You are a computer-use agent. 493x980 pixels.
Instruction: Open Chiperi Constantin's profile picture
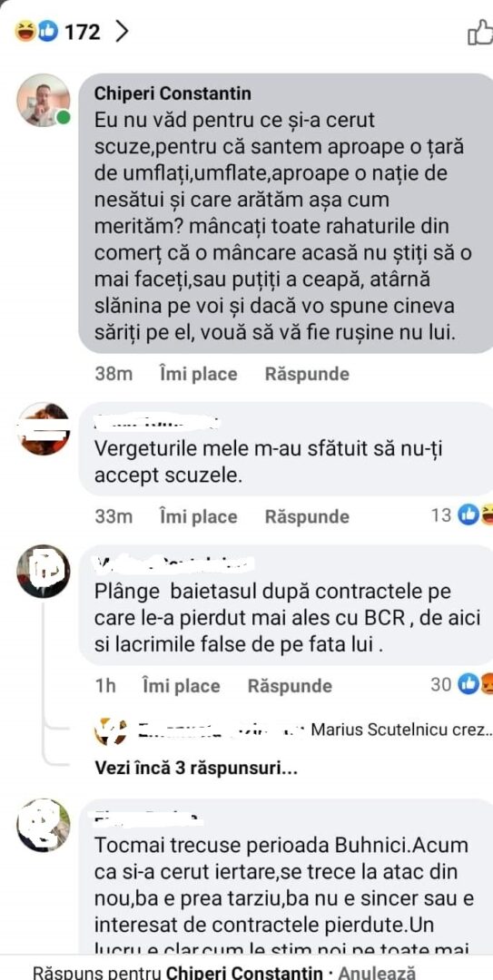[x=44, y=101]
